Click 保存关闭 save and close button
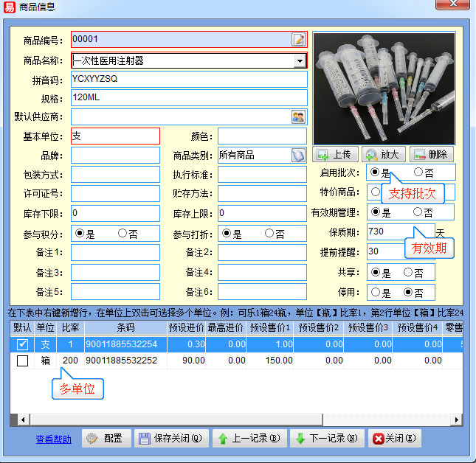Screen dimensions: 476x463 pos(170,438)
